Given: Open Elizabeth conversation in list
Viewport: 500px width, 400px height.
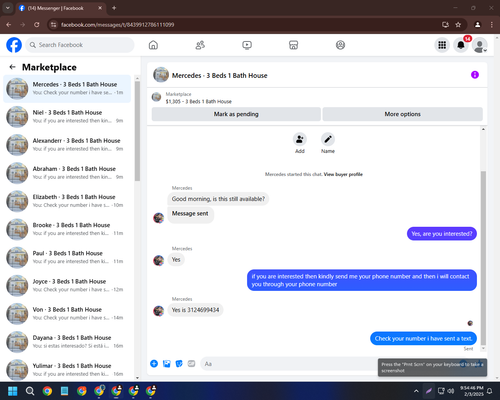Looking at the screenshot, I should (67, 201).
